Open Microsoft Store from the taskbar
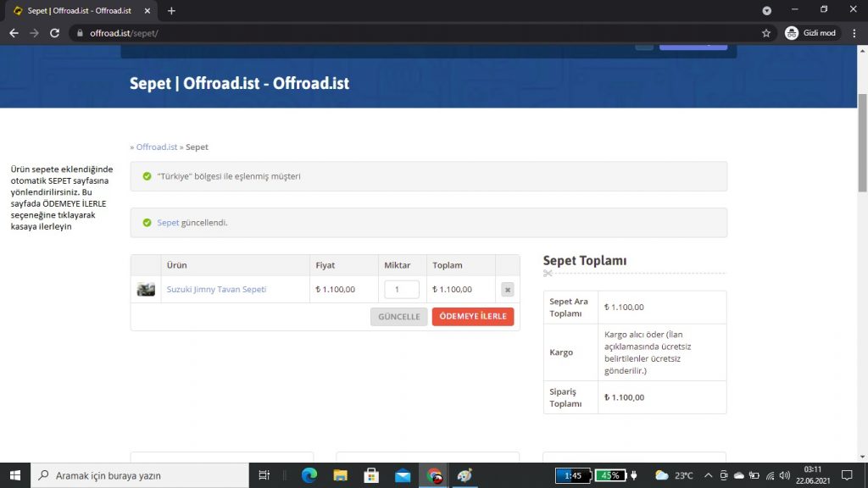The image size is (868, 488). tap(371, 475)
